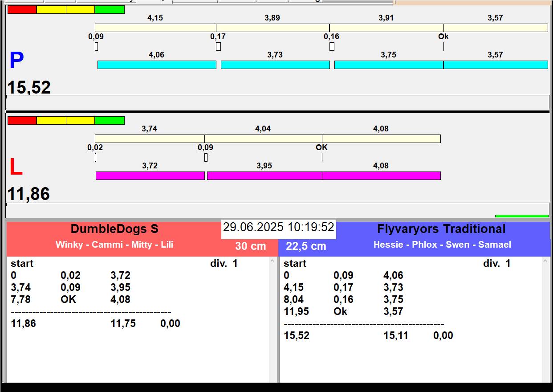
Task: Click the 7,78 value in the DumbleDogs list
Action: tap(21, 299)
